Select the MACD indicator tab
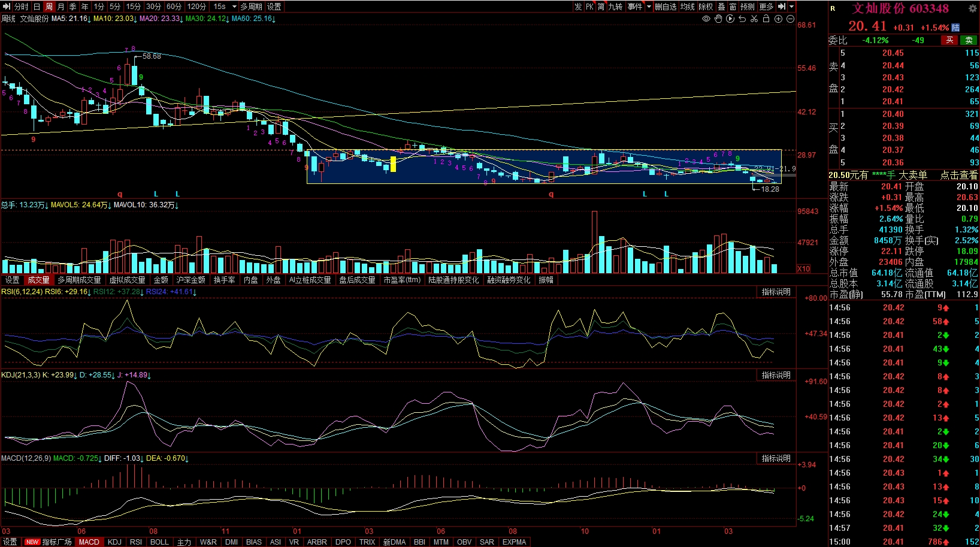 click(x=89, y=542)
